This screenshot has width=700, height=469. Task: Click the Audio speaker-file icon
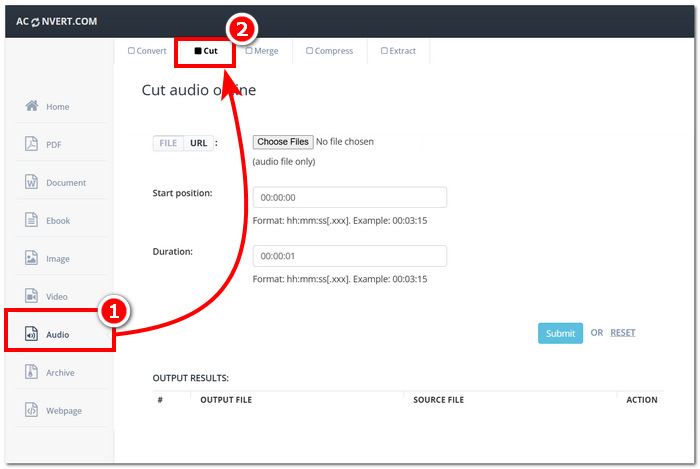[x=31, y=333]
